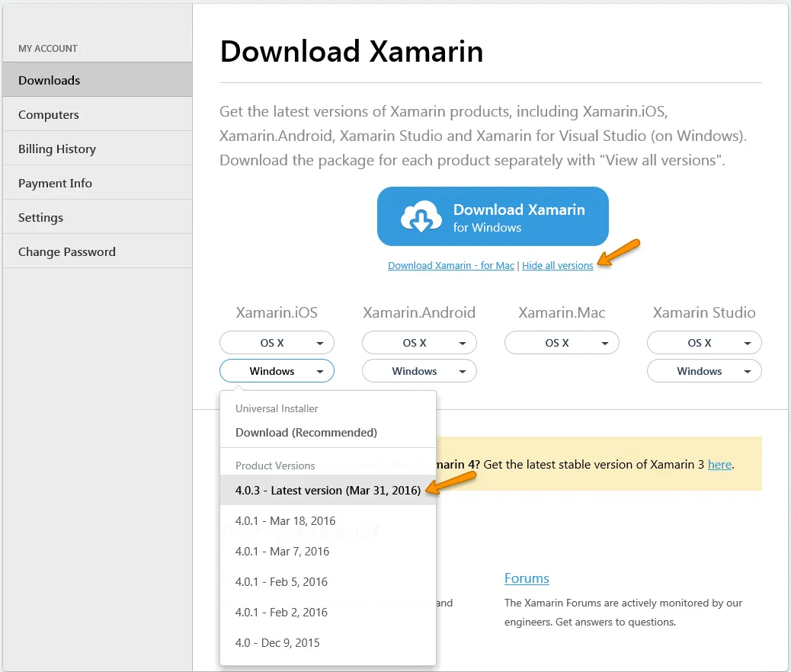Open the Forums link
The image size is (791, 672).
tap(527, 578)
